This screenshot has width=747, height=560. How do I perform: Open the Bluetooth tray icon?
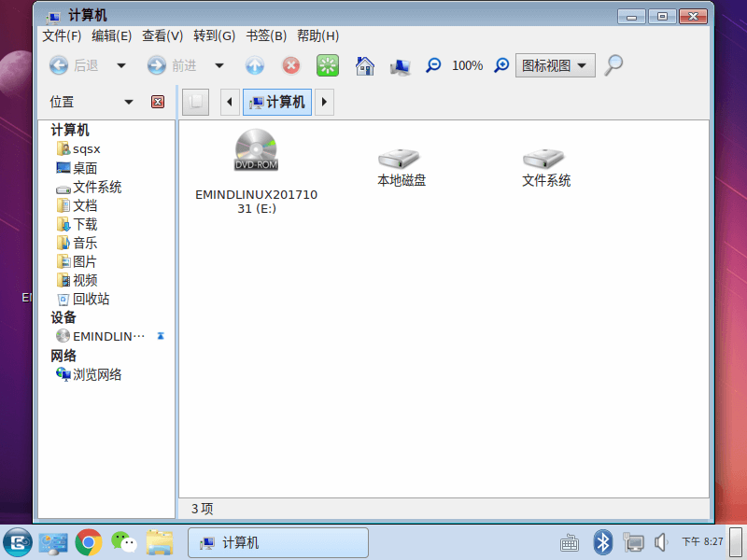(602, 542)
